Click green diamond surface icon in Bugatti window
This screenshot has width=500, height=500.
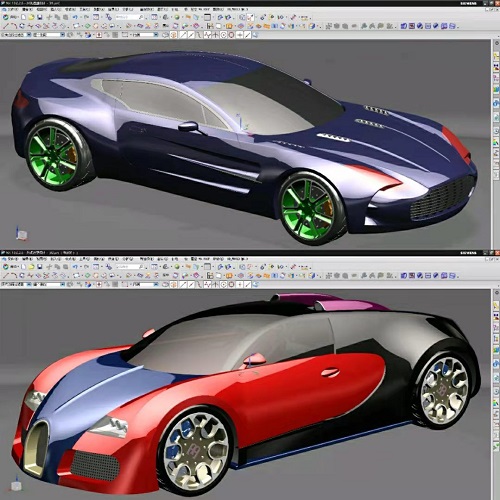coord(87,276)
